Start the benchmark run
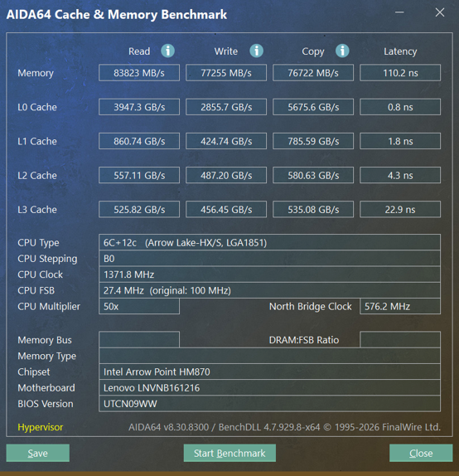459x476 pixels. [x=229, y=453]
